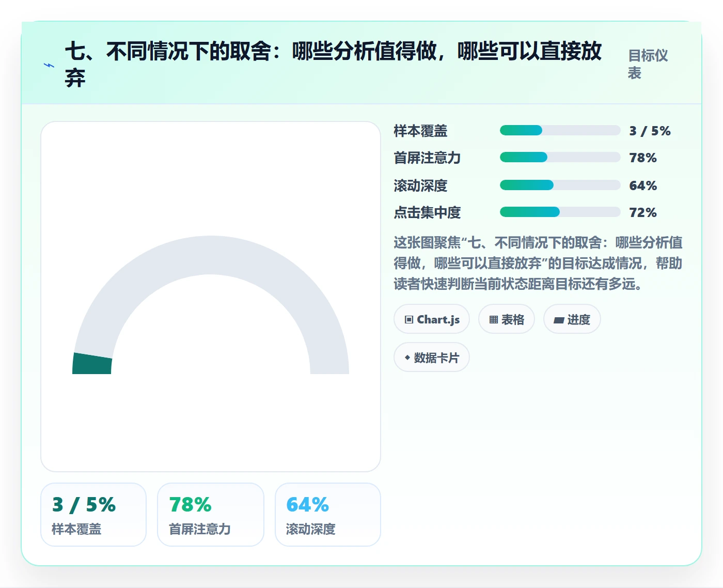Select the 数据卡片 tag
The height and width of the screenshot is (588, 723).
[x=432, y=357]
